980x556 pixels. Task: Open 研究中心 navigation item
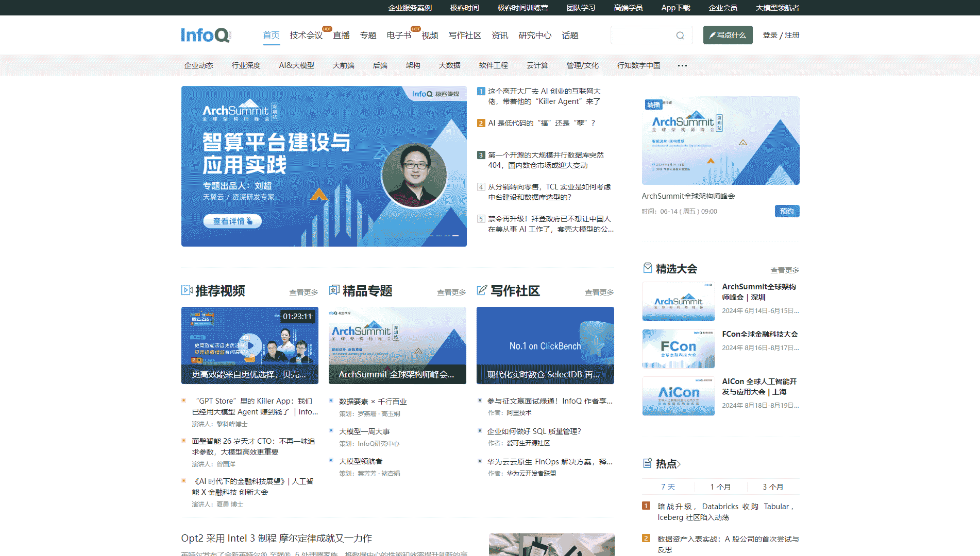pos(535,35)
